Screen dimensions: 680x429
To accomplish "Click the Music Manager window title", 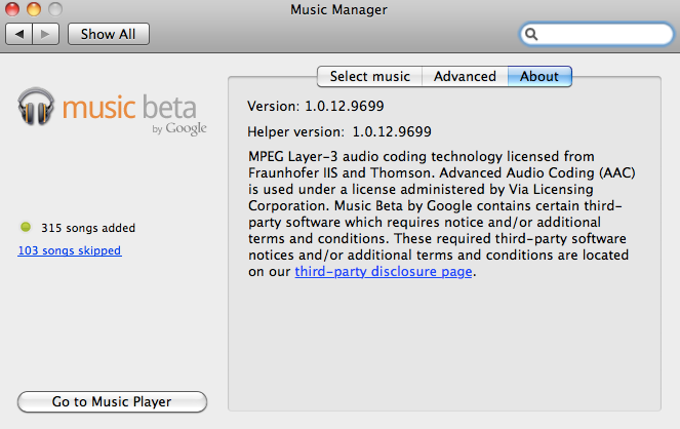I will pos(339,10).
